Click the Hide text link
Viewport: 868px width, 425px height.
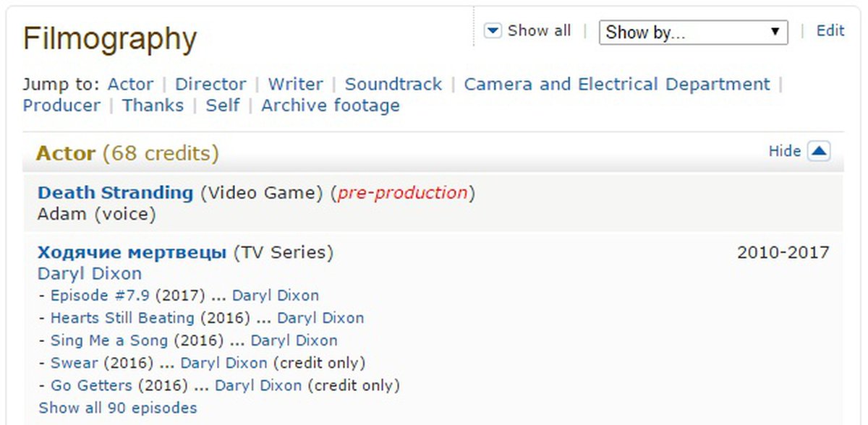click(x=784, y=151)
